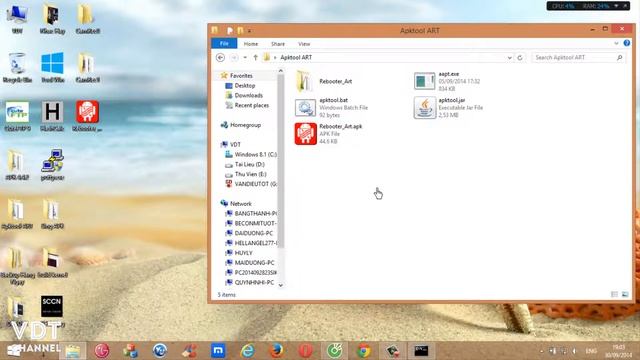Open the command prompt taskbar window
This screenshot has width=640, height=360.
pyautogui.click(x=421, y=351)
